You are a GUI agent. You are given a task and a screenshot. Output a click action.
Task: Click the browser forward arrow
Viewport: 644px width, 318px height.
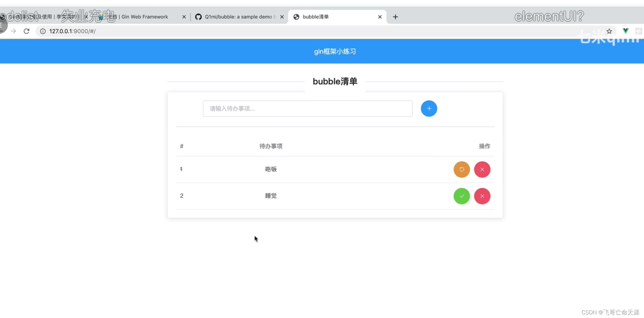(x=13, y=31)
